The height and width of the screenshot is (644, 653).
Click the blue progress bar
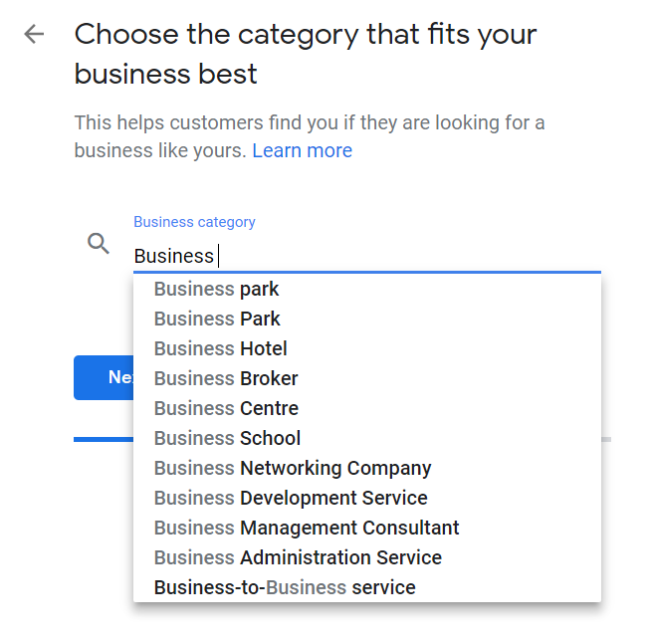[104, 440]
